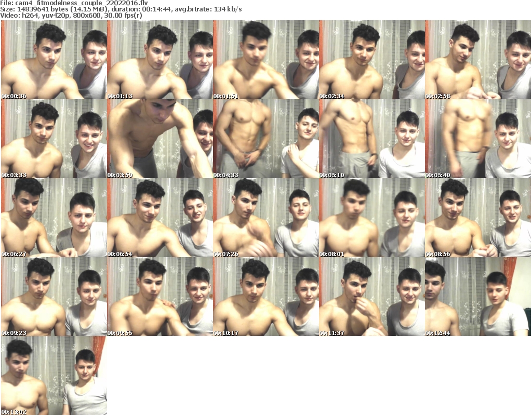This screenshot has height=415, width=532.
Task: Pick the thumbnail stamped 00:06:54
Action: pos(160,218)
